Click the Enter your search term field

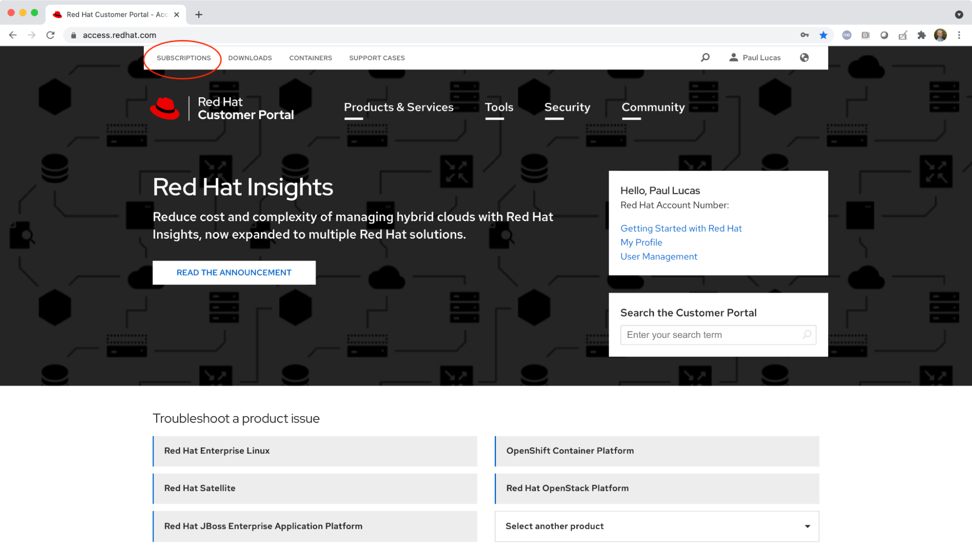click(710, 334)
